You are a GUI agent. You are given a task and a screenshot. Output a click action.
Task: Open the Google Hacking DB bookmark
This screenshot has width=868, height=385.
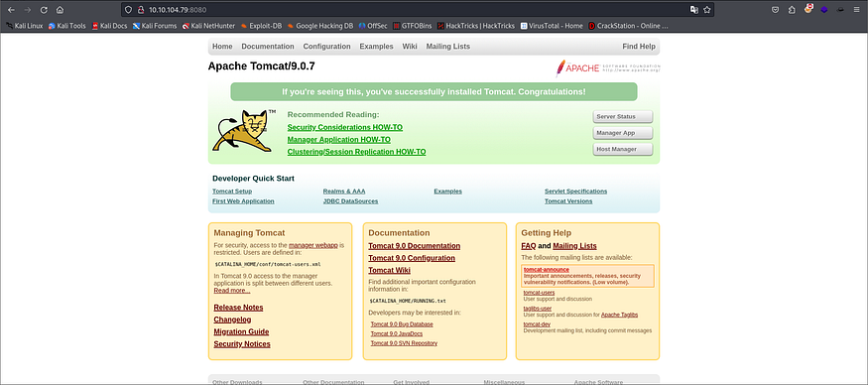click(x=320, y=26)
